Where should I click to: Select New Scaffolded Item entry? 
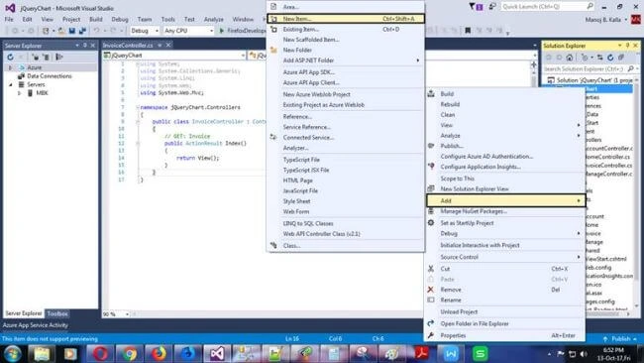(346, 40)
